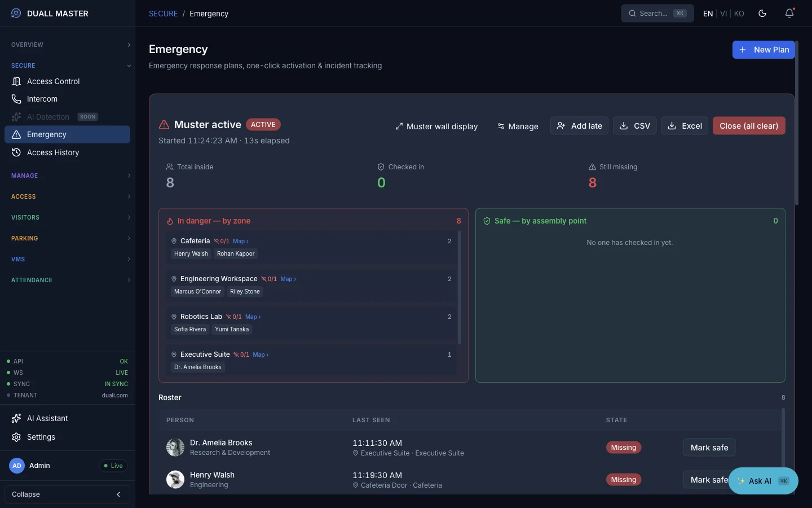Open Intercom in sidebar

click(x=67, y=99)
